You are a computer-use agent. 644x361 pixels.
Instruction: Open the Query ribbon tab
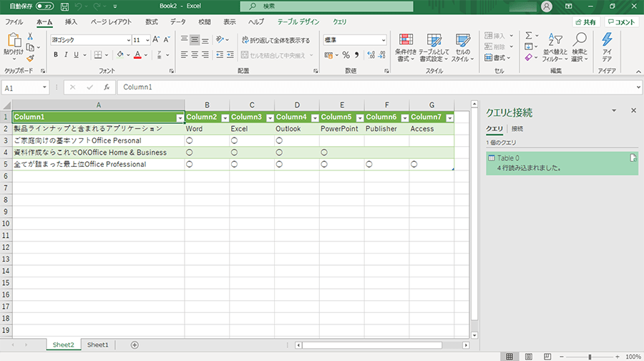340,22
